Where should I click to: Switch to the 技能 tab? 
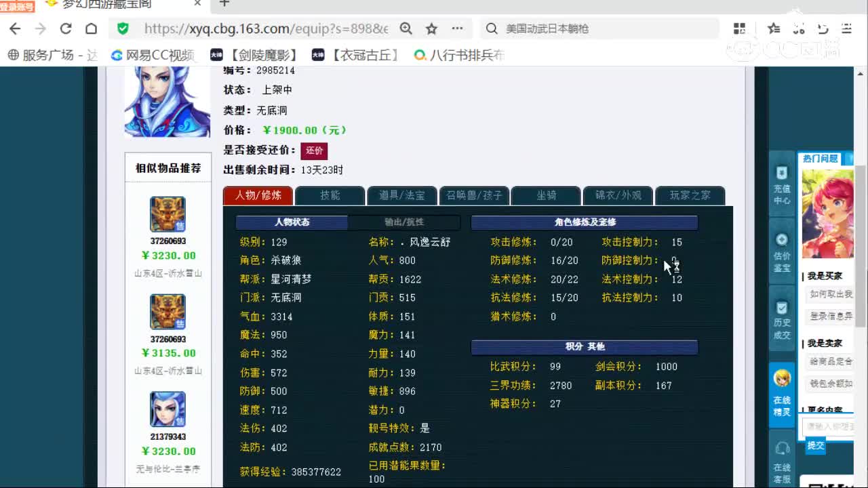pos(330,195)
